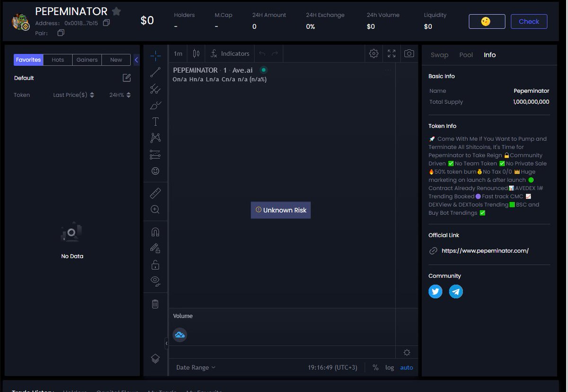Remove all drawings with trash icon
Viewport: 568px width, 392px height.
coord(155,304)
